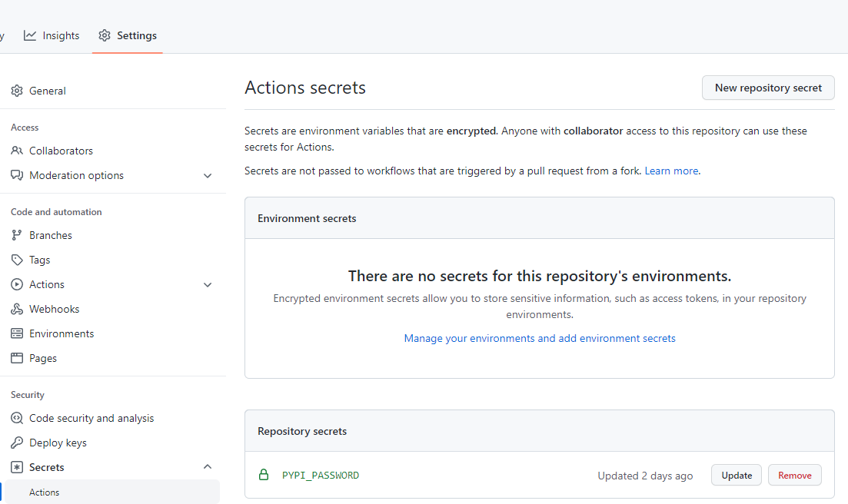Open Manage your environments link
Screen dimensions: 848x504
[x=540, y=338]
